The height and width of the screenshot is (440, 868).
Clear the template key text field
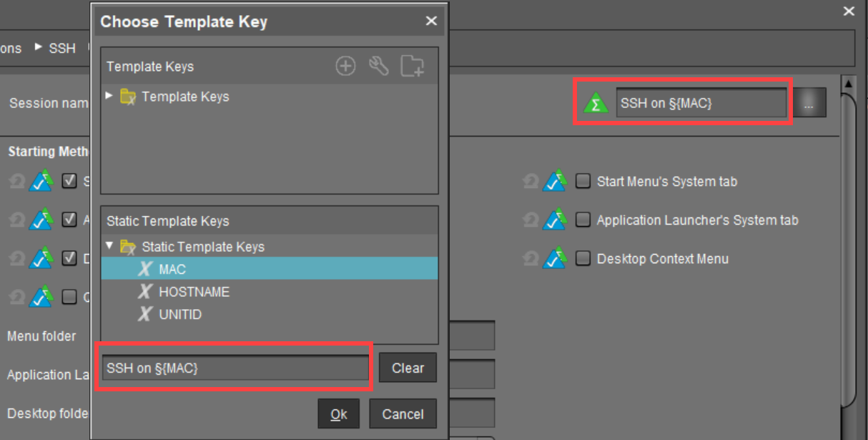coord(407,367)
